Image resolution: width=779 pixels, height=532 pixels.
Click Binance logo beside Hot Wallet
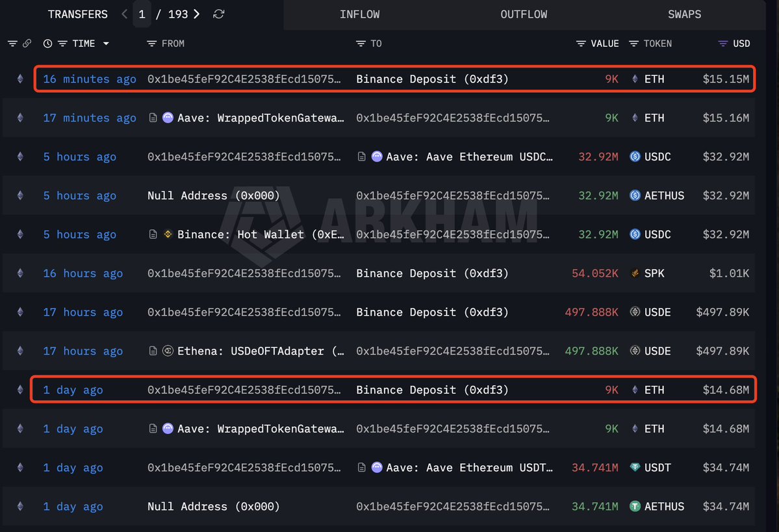(168, 234)
